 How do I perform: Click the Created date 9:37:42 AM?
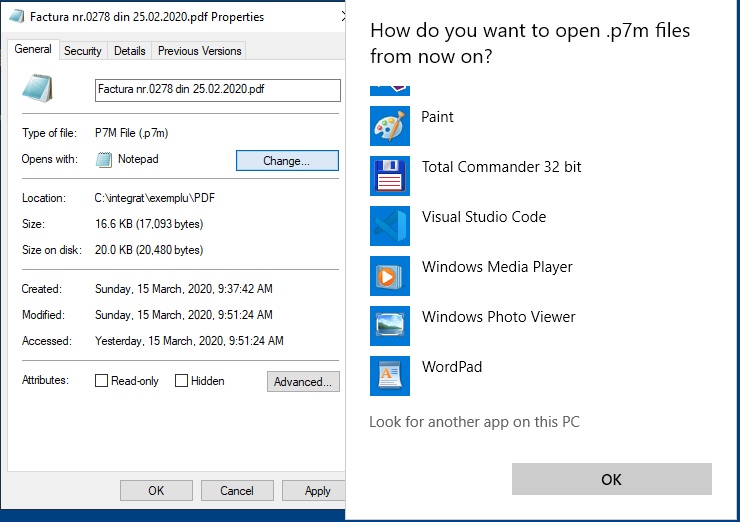[184, 289]
